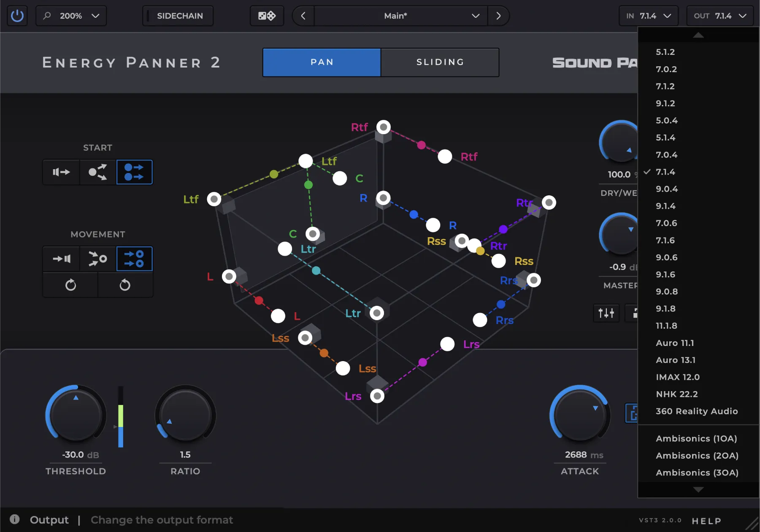Choose NHK 22.2 output format
This screenshot has width=760, height=532.
(x=698, y=394)
